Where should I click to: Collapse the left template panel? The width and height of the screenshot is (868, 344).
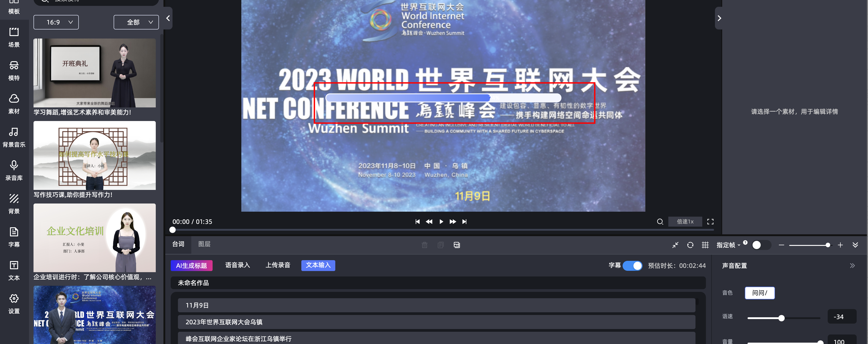click(168, 18)
